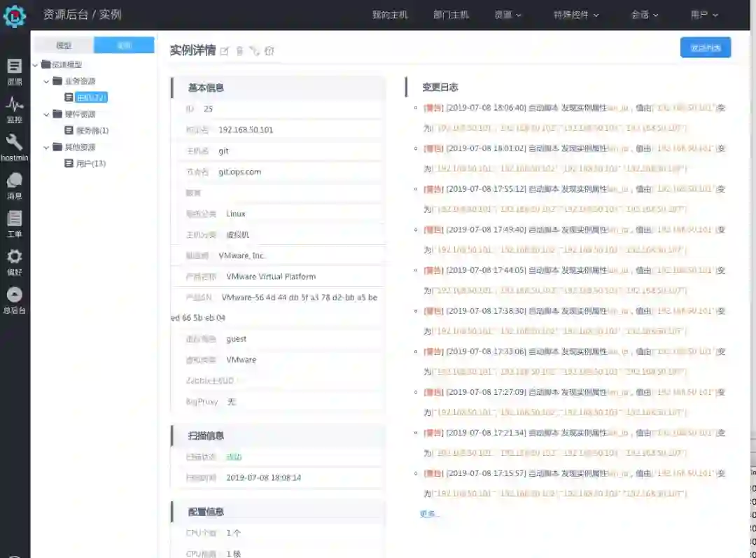
Task: Click the blue 返回列表 button
Action: 706,48
